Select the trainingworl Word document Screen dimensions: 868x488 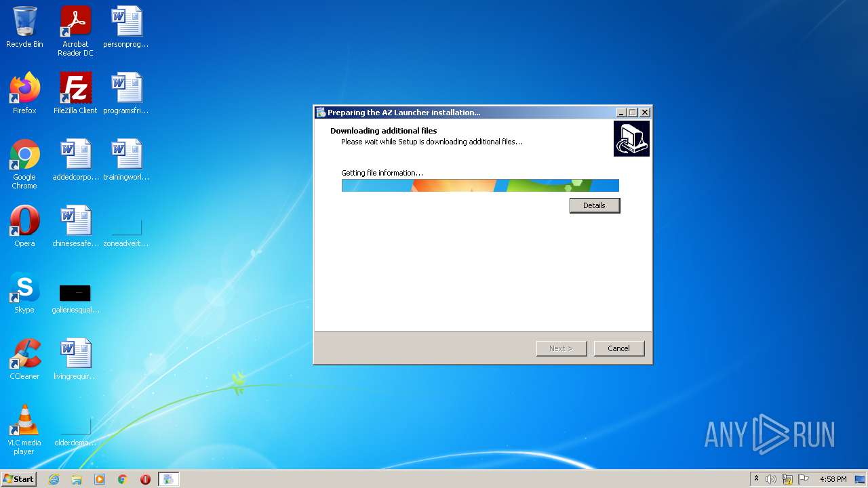(x=126, y=160)
